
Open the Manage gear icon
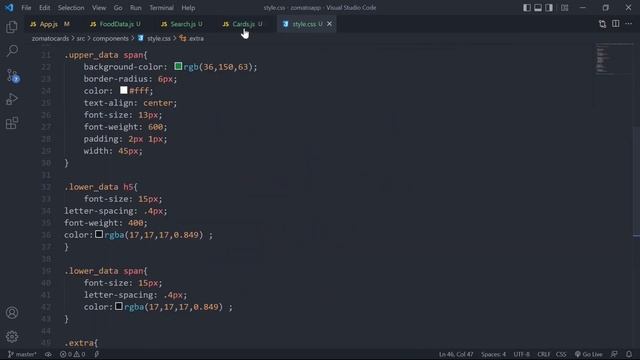tap(12, 337)
